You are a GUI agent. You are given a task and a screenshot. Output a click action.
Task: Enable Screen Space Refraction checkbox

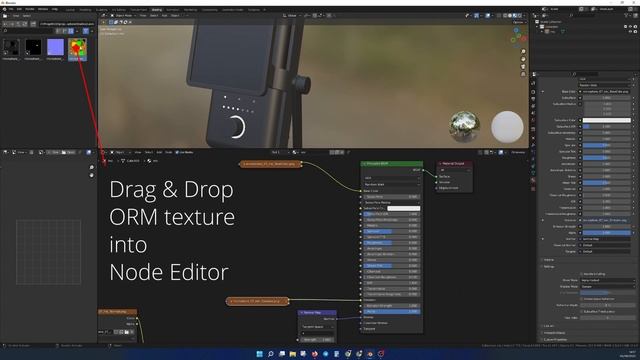[582, 299]
